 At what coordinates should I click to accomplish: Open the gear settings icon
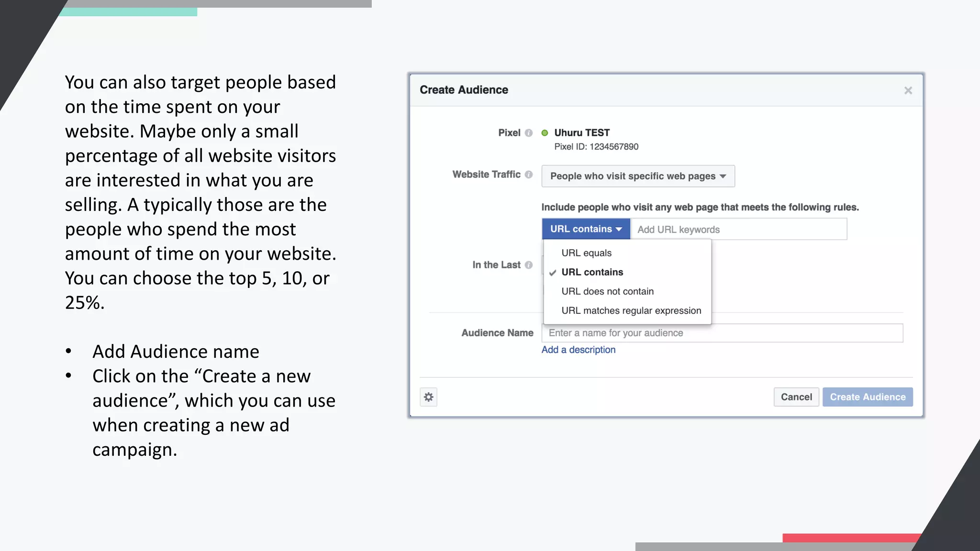coord(429,397)
